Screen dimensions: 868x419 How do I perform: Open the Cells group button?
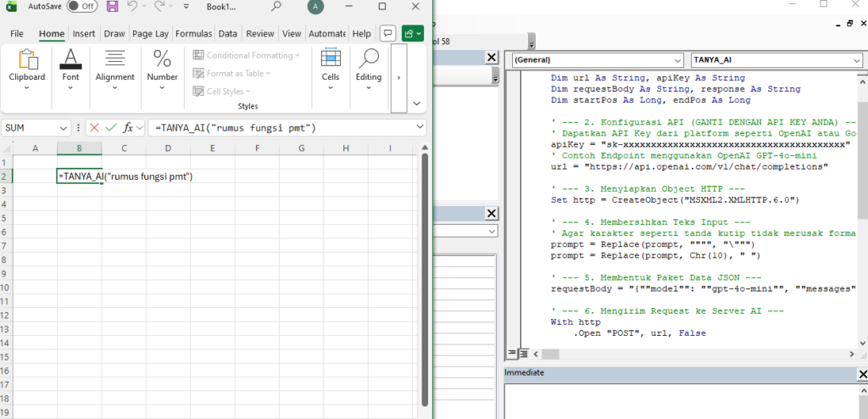pyautogui.click(x=331, y=71)
